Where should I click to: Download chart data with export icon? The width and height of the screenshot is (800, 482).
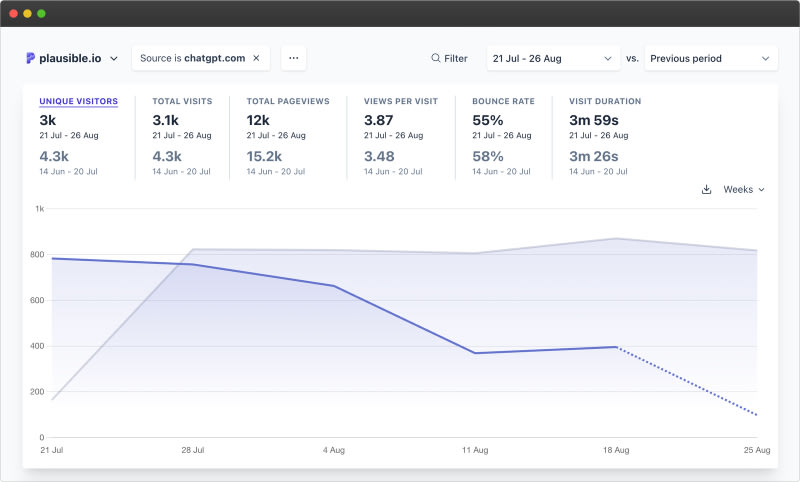coord(706,189)
